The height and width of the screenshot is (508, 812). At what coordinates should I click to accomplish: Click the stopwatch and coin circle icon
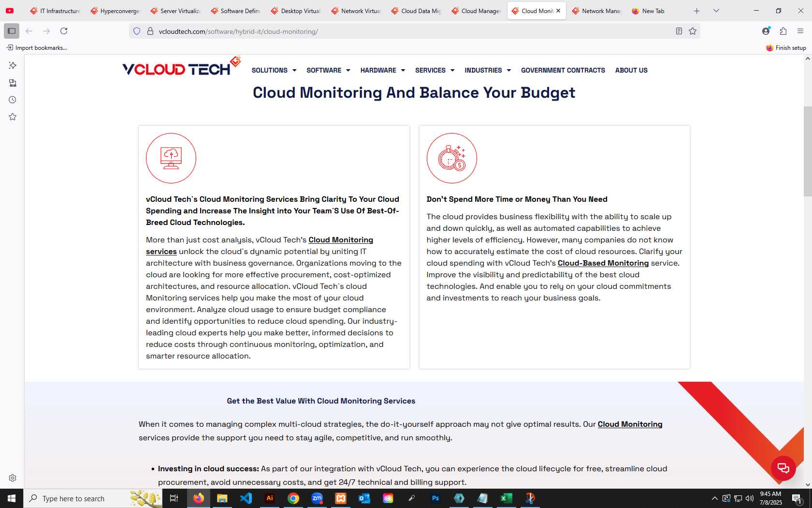click(x=452, y=158)
